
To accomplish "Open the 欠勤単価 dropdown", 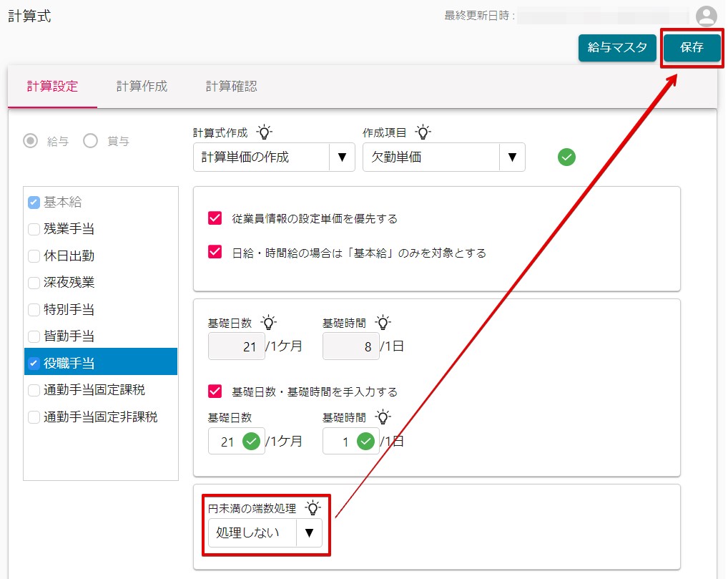I will click(x=444, y=157).
